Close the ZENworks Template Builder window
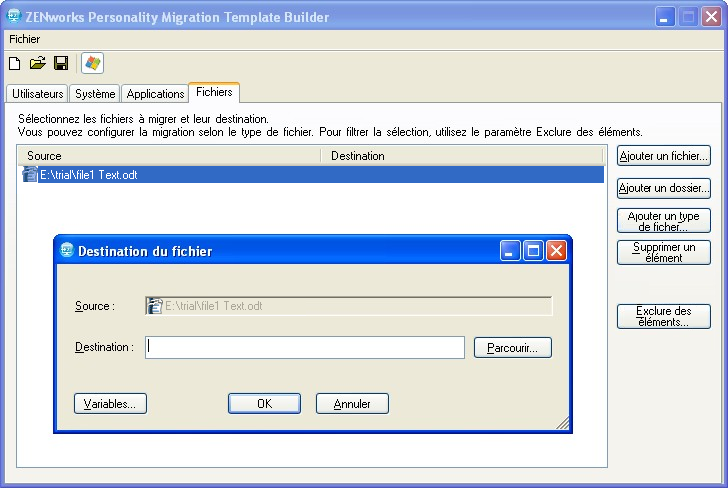This screenshot has height=488, width=728. tap(711, 17)
